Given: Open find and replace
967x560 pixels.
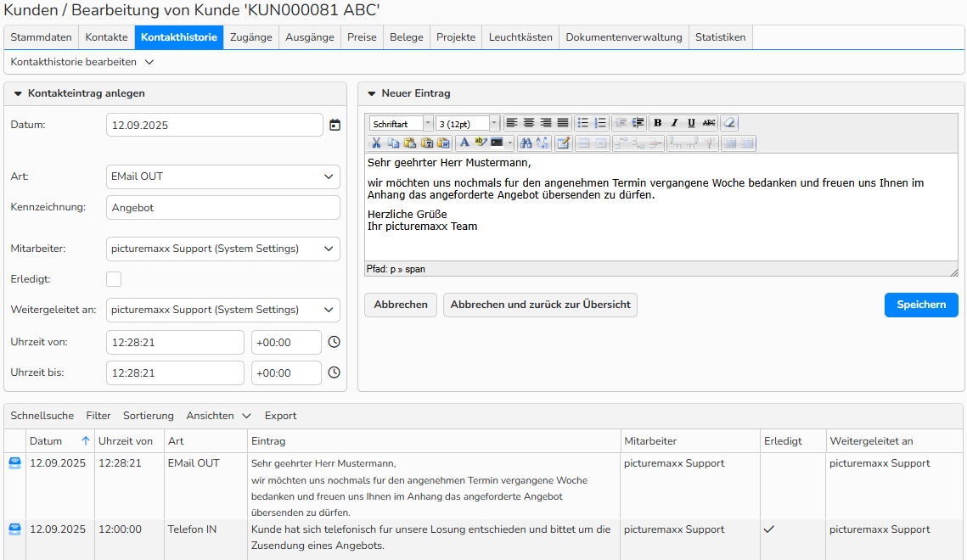Looking at the screenshot, I should [x=543, y=143].
